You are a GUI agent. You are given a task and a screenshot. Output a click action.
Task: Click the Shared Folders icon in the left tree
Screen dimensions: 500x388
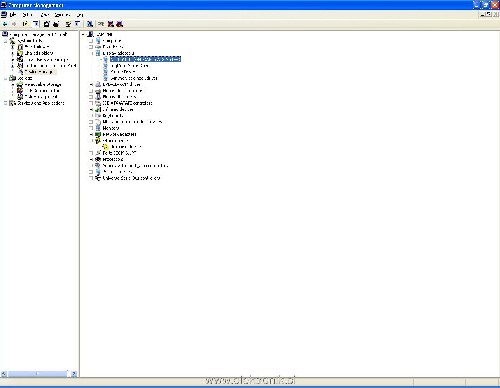click(20, 53)
